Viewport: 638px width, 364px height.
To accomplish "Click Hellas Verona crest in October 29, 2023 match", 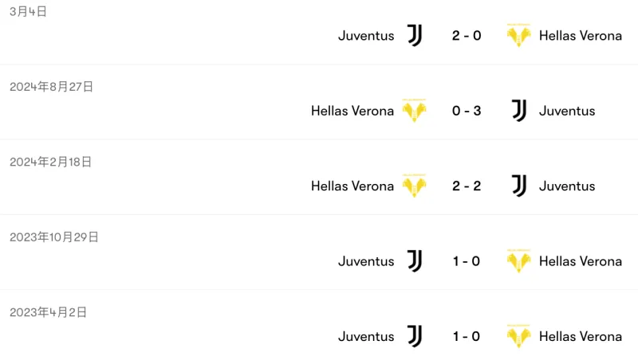I will [518, 261].
